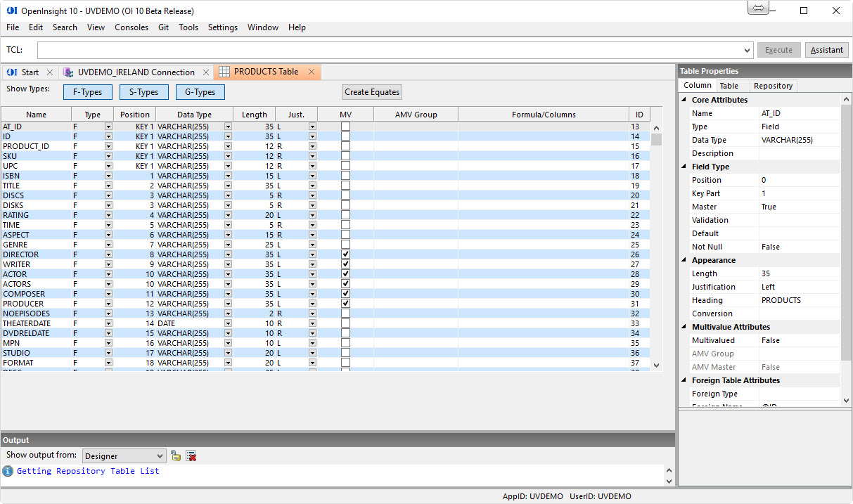Viewport: 853px width, 504px height.
Task: Click the database icon on UVDEMO_IRELAND Connection tab
Action: [x=68, y=72]
